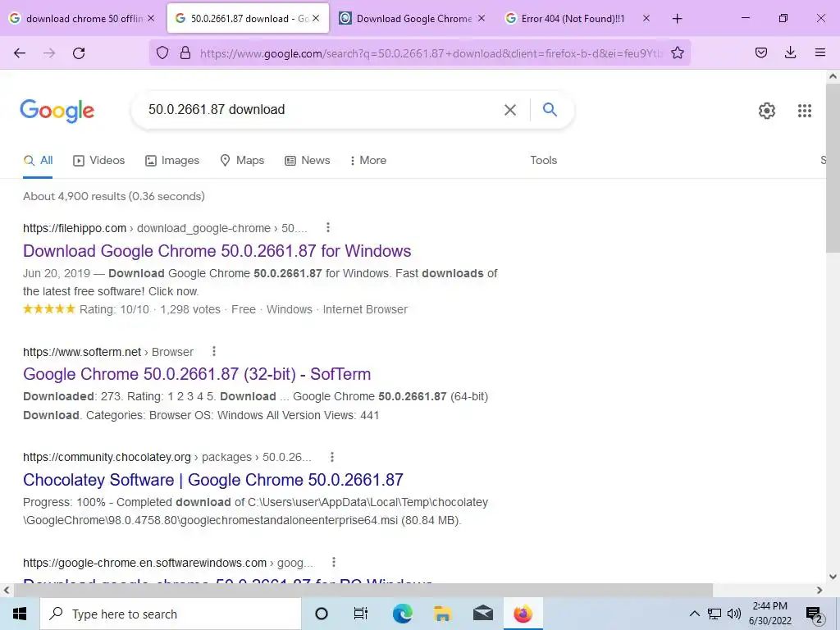Click in the Google search input field
Viewport: 840px width, 630px height.
coord(322,110)
